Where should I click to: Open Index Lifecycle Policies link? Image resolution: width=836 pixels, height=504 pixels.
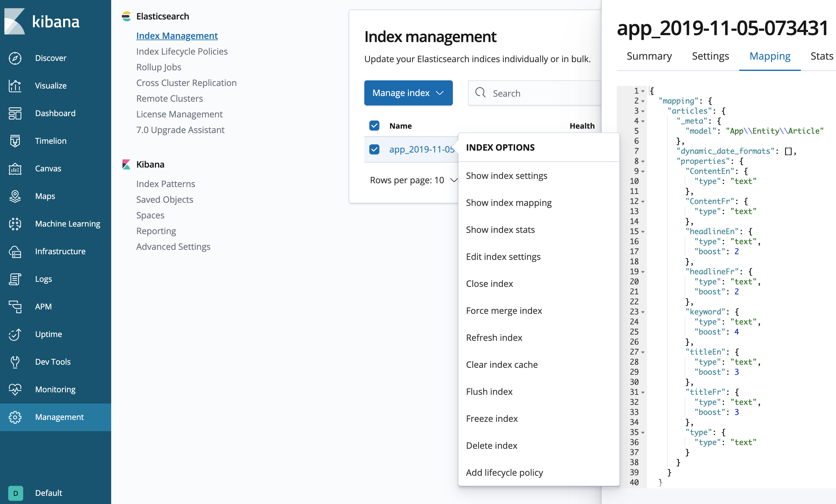(182, 51)
